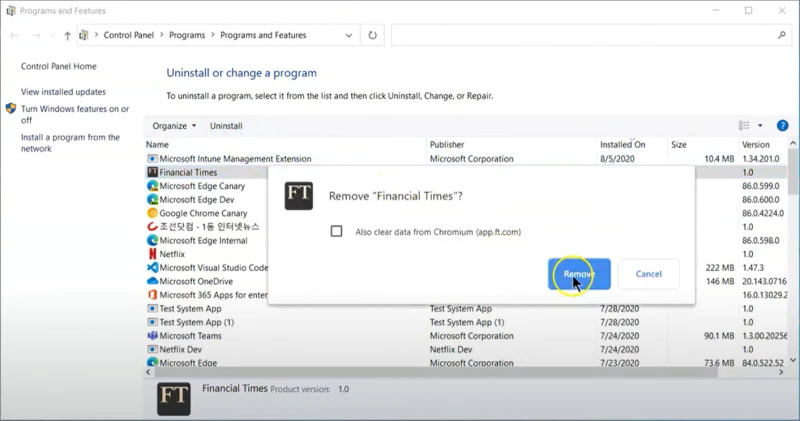Click the vertical scrollbar down arrow
This screenshot has height=421, width=800.
[x=793, y=360]
